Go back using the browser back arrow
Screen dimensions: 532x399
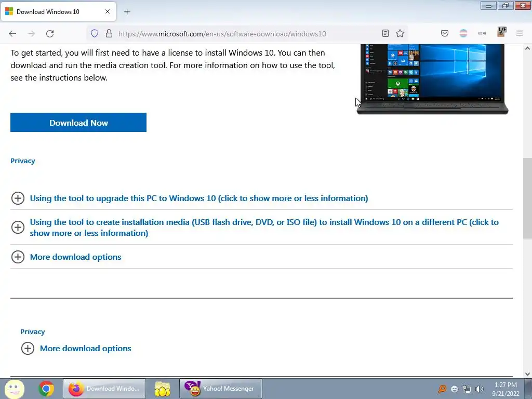pos(12,34)
